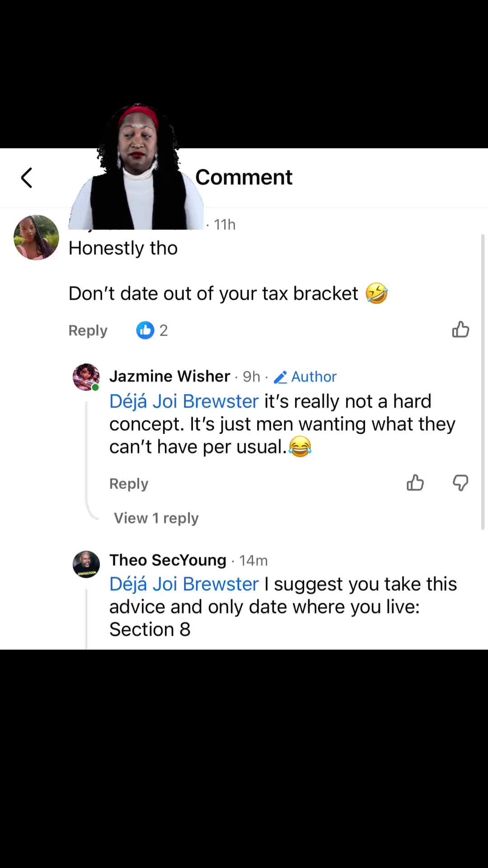Click the comments scrollbar
The image size is (488, 868).
(483, 382)
